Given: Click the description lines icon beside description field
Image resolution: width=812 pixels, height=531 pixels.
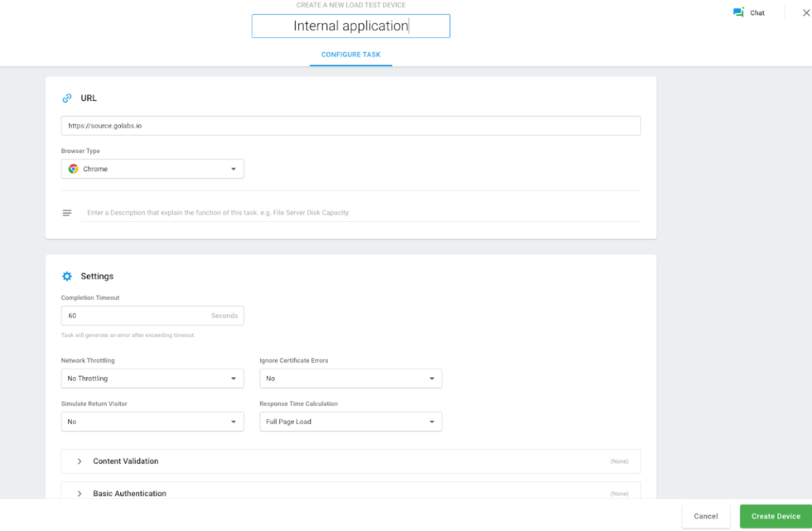Looking at the screenshot, I should pos(67,212).
